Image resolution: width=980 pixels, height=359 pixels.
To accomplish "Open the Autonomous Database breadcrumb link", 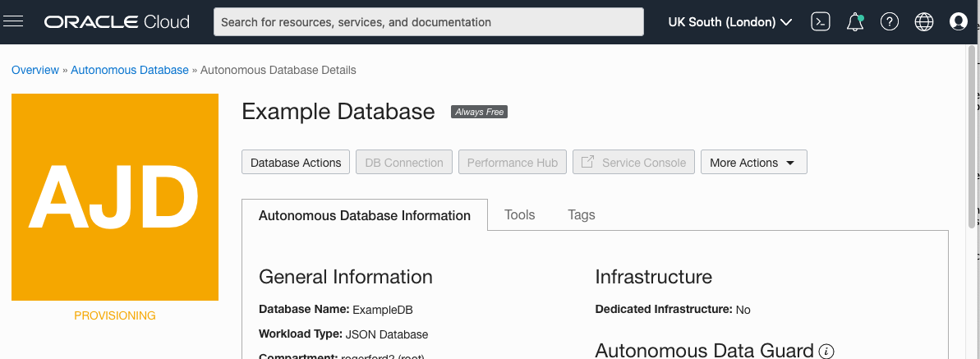I will point(130,70).
